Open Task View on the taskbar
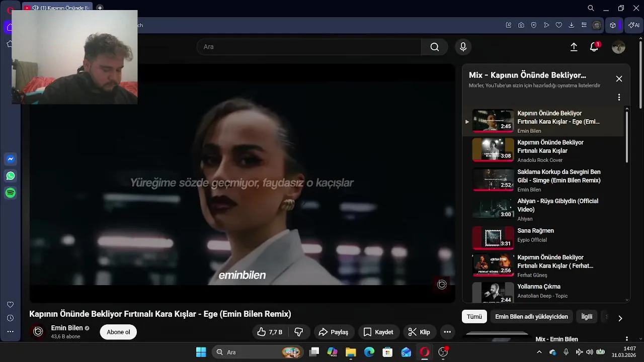 [x=314, y=352]
